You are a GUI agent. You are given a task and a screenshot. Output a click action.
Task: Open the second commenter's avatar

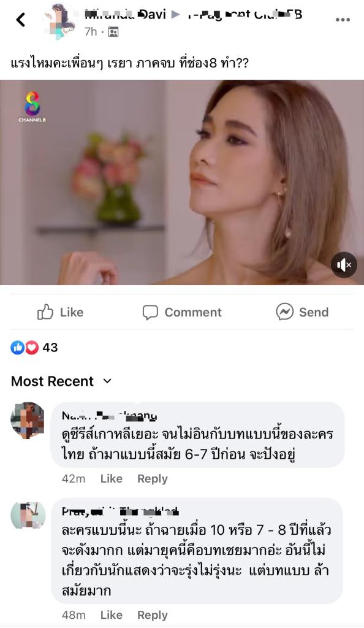pyautogui.click(x=28, y=515)
